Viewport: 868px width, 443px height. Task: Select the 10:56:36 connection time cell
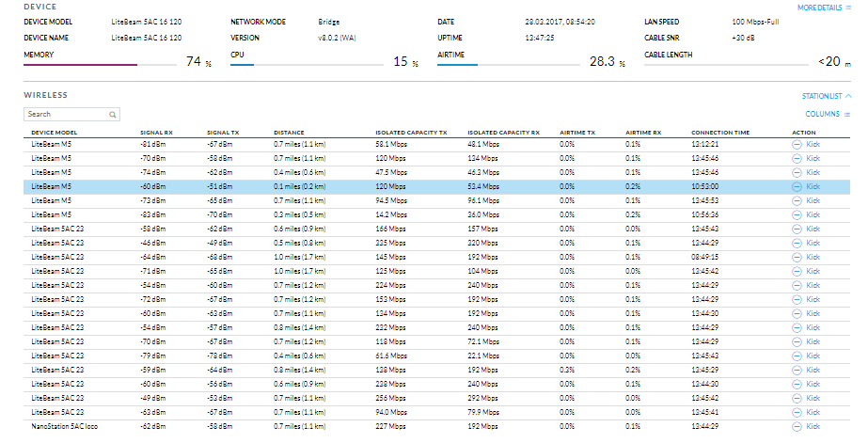coord(705,214)
